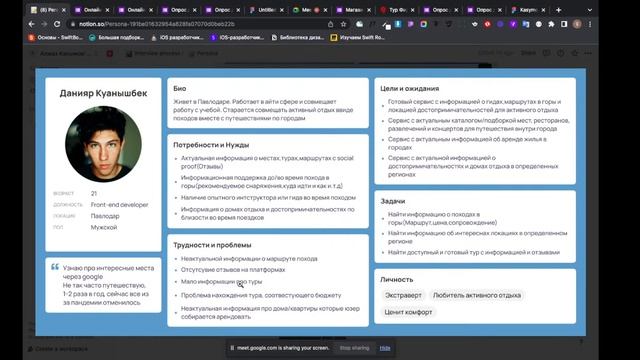Close the Магазин tab

(x=369, y=10)
